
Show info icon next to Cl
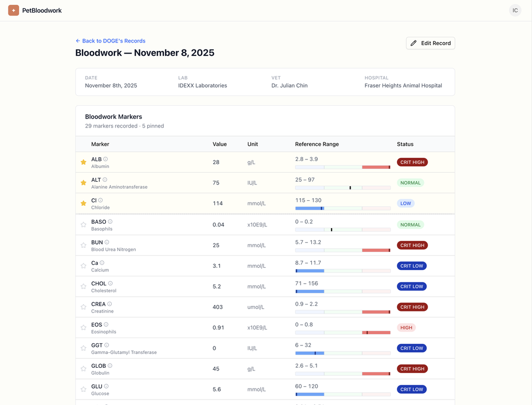[101, 200]
